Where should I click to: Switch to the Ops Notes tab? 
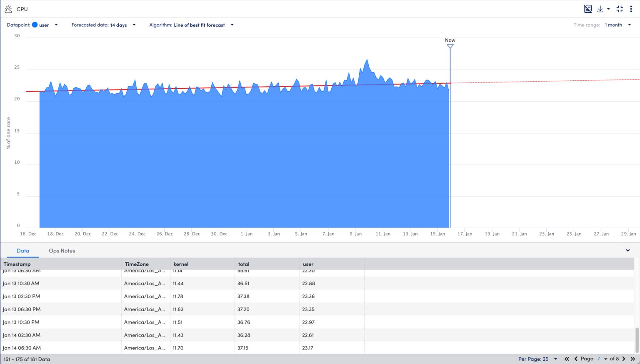62,250
